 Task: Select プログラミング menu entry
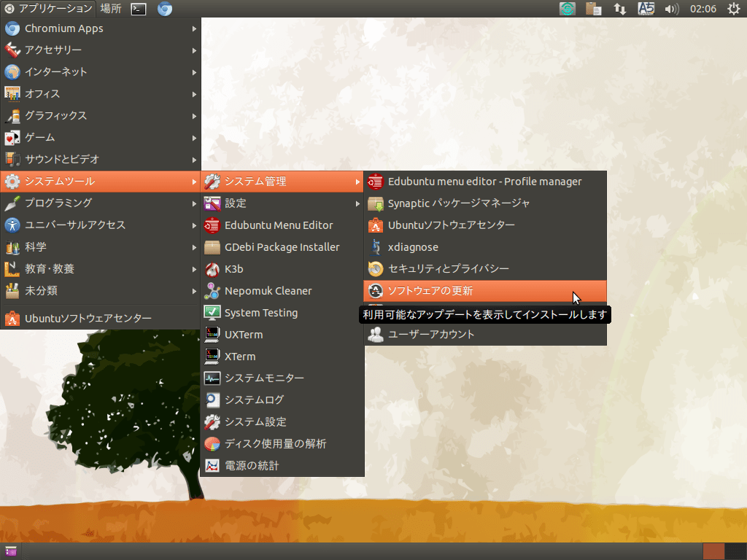point(101,203)
